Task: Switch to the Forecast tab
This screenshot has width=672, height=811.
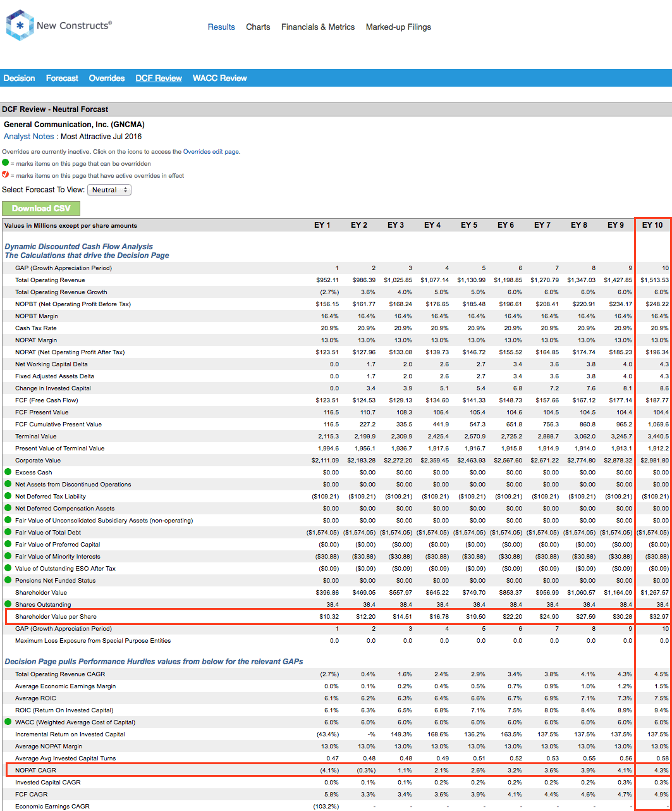Action: pos(62,78)
